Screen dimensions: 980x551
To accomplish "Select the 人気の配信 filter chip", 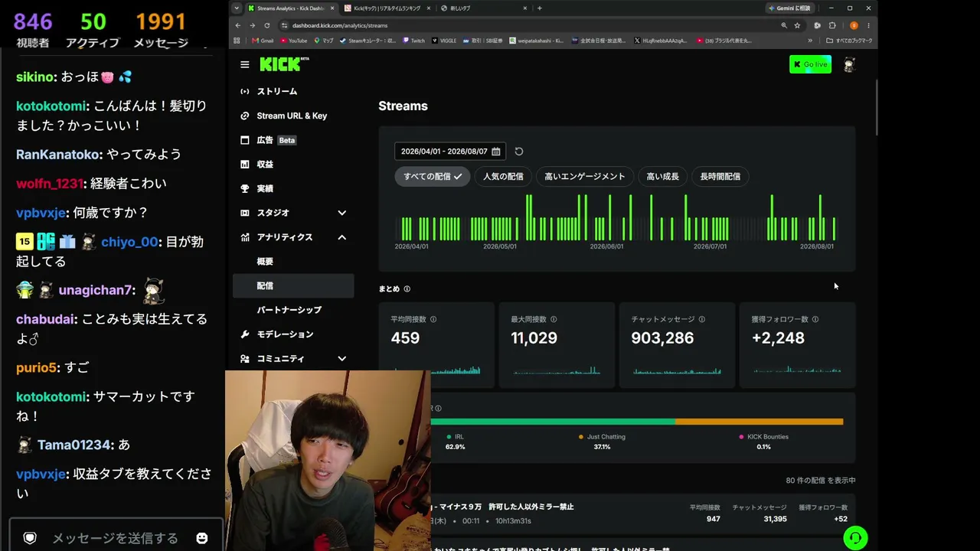I will (x=503, y=177).
